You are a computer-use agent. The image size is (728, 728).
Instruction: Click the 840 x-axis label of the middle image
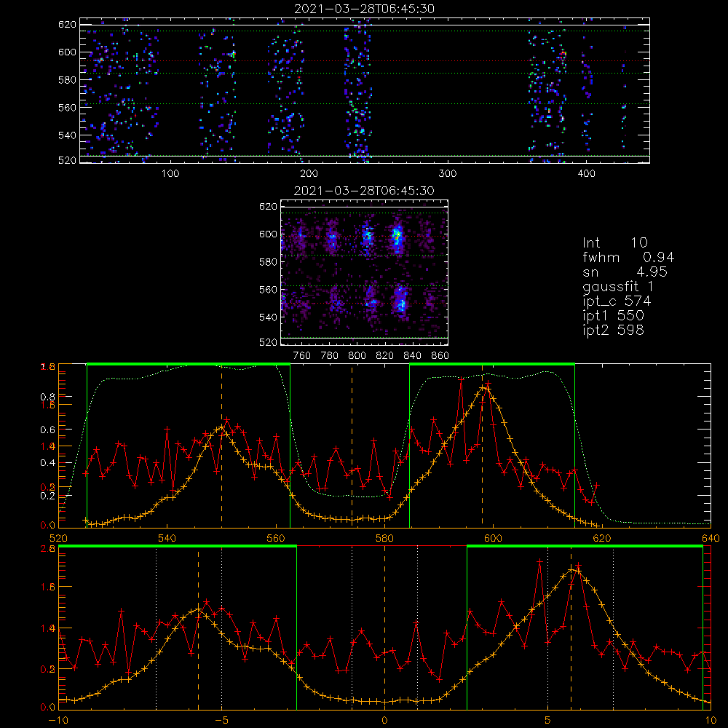412,356
